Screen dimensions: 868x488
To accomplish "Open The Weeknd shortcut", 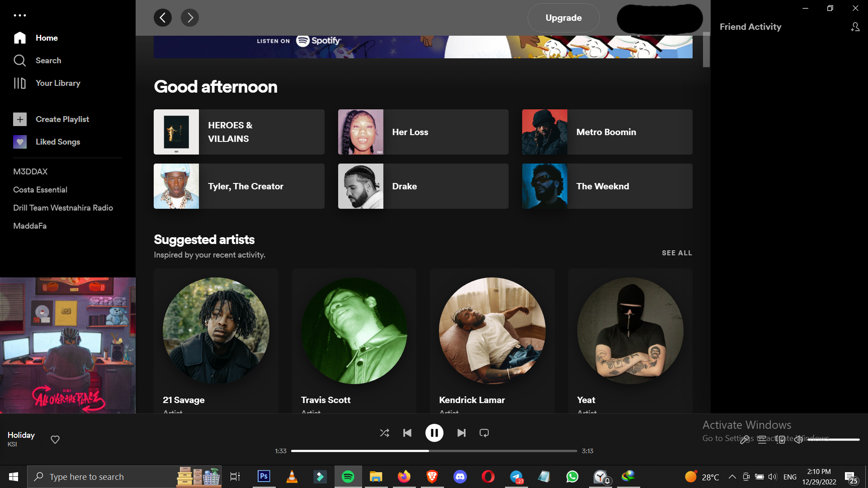I will [x=607, y=186].
